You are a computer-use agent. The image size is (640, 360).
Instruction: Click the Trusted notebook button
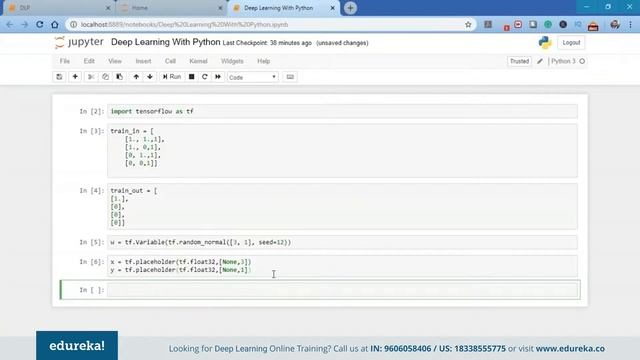519,61
